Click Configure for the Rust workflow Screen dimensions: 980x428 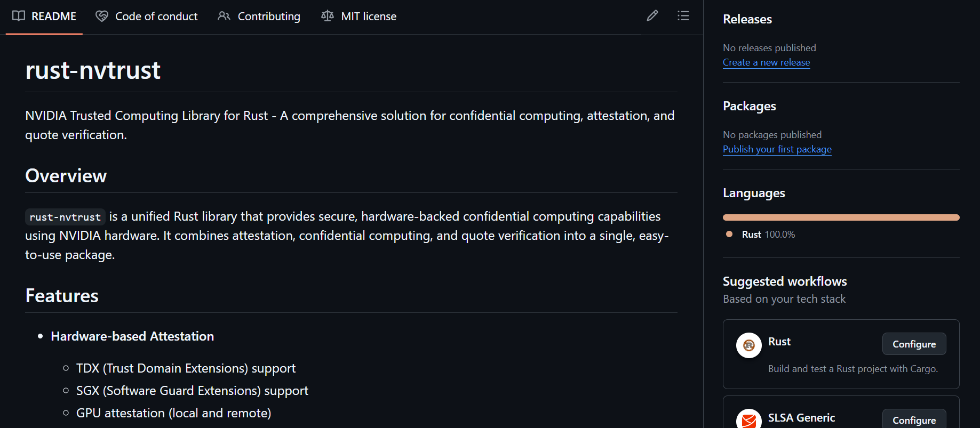914,344
